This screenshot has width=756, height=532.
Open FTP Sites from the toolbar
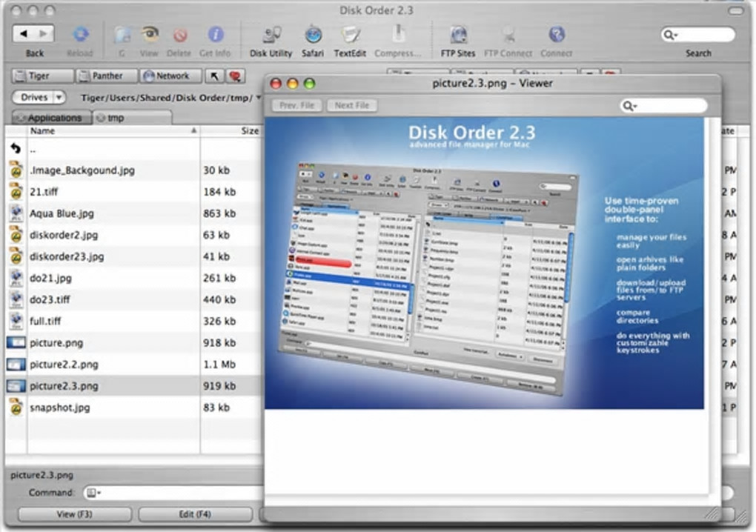tap(458, 35)
